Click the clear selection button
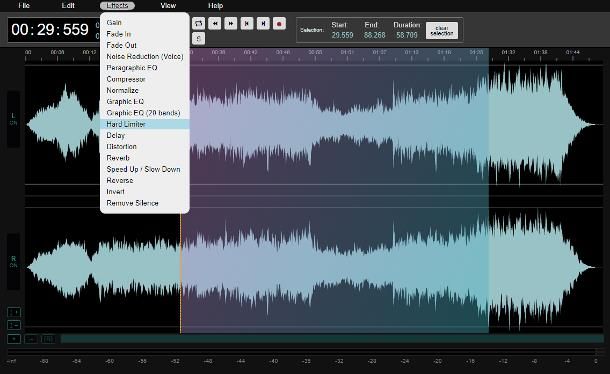Image resolution: width=610 pixels, height=374 pixels. (442, 30)
